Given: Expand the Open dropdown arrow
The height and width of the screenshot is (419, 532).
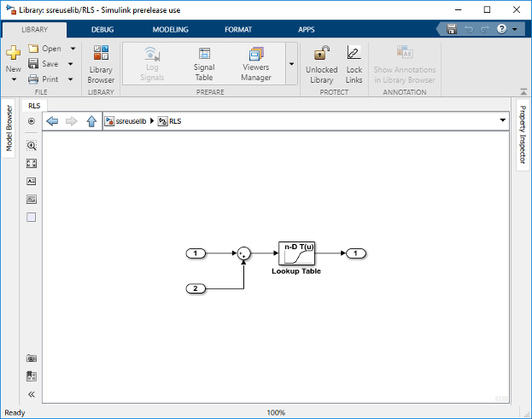Looking at the screenshot, I should pyautogui.click(x=73, y=49).
